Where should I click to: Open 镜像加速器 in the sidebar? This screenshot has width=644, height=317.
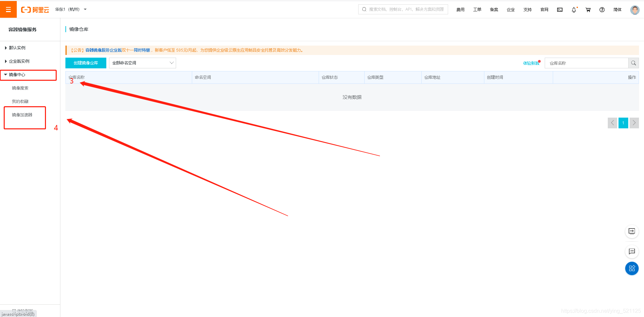click(x=22, y=115)
